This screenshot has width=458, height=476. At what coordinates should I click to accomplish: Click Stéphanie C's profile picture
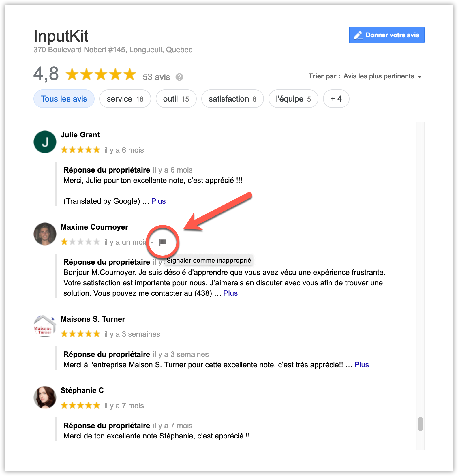coord(45,398)
